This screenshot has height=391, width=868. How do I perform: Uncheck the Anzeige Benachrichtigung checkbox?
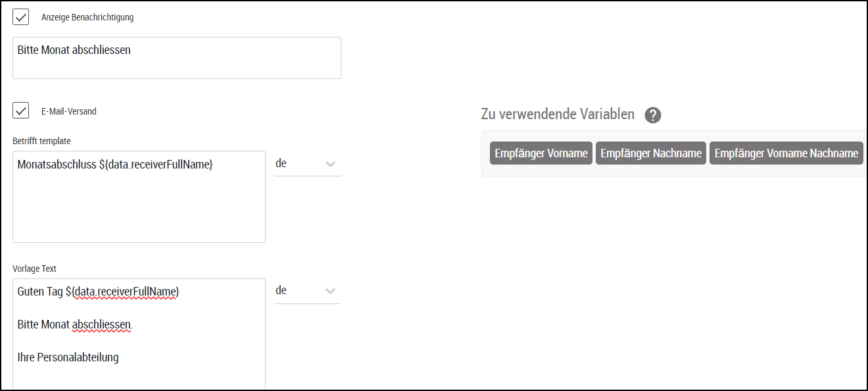click(21, 17)
